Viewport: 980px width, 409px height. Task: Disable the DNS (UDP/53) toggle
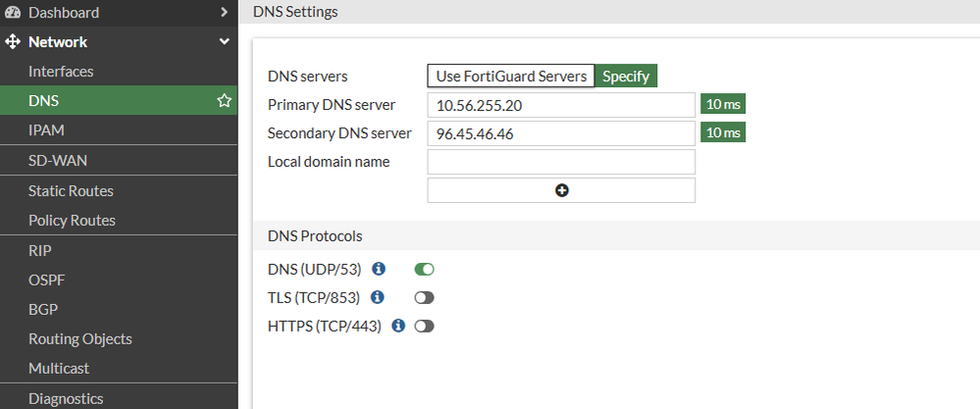click(424, 269)
